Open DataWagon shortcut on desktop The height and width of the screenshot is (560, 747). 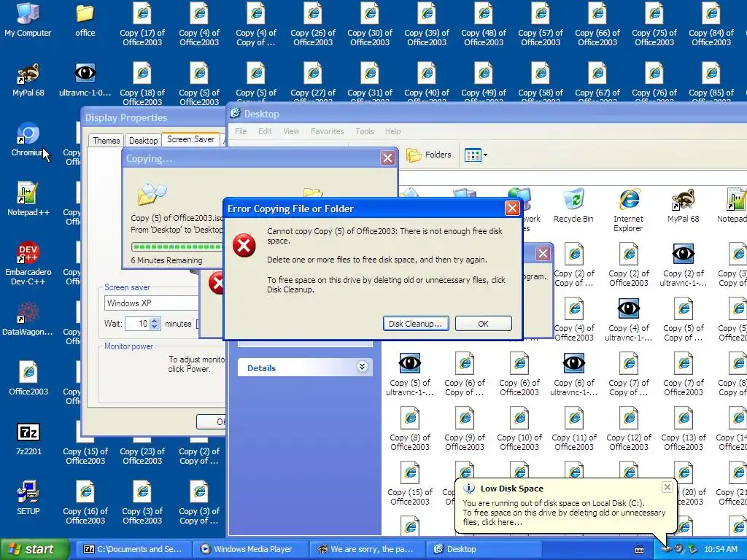tap(28, 319)
